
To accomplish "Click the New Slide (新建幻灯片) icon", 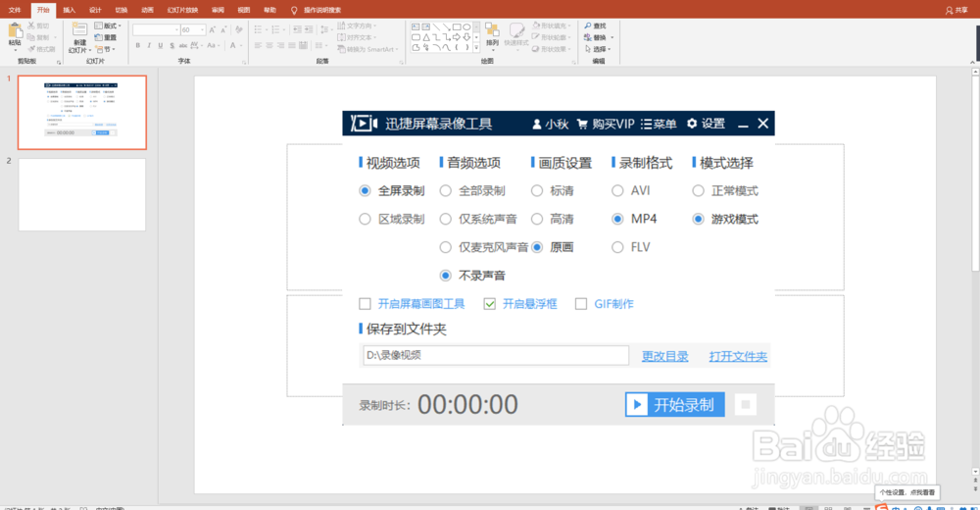I will (79, 29).
